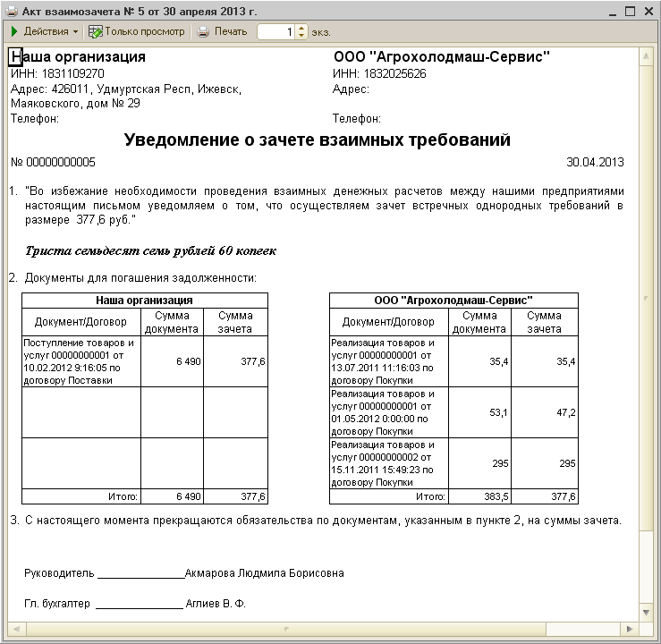Close the Акт взаимозачета window
The width and height of the screenshot is (661, 644).
click(648, 12)
